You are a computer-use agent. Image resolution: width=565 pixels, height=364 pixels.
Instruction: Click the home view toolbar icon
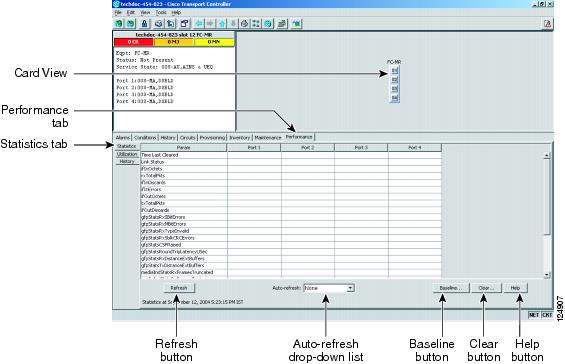tap(245, 24)
